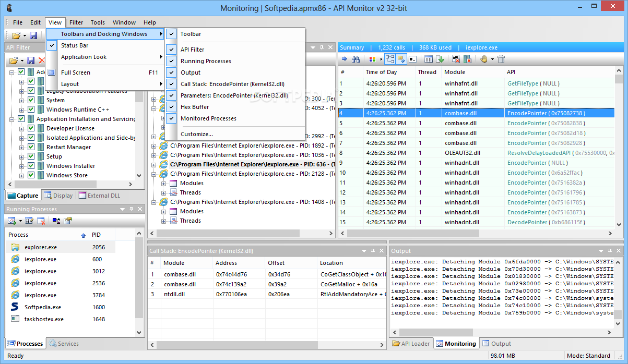This screenshot has height=364, width=628.
Task: Uncheck the Setup checkbox
Action: tap(31, 156)
